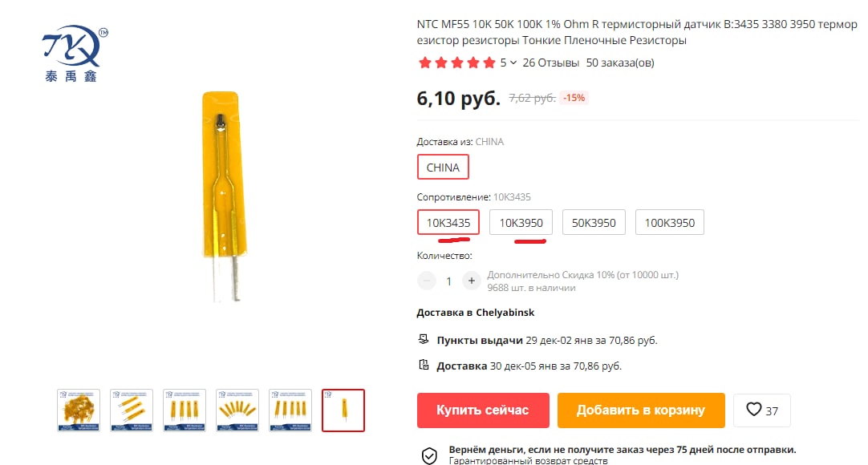Choose the 100K3950 resistance variant
The image size is (868, 465).
coord(669,222)
